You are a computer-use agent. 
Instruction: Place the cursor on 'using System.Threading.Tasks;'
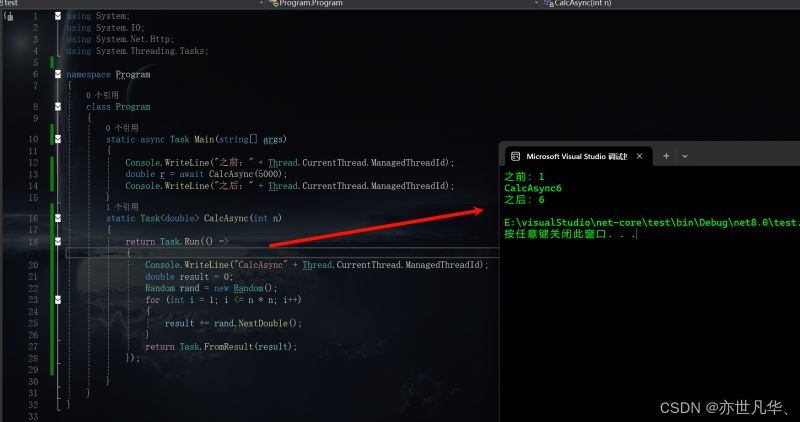click(x=137, y=51)
